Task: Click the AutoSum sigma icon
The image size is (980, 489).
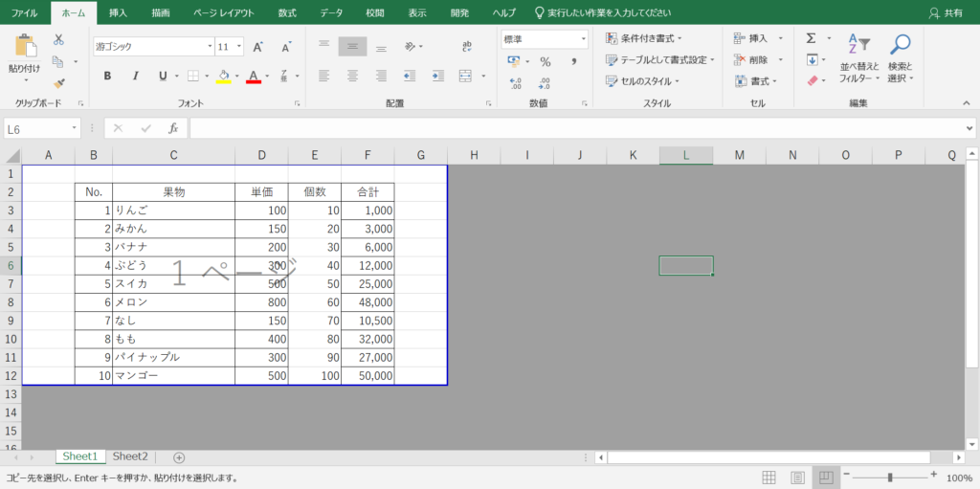Action: click(812, 39)
